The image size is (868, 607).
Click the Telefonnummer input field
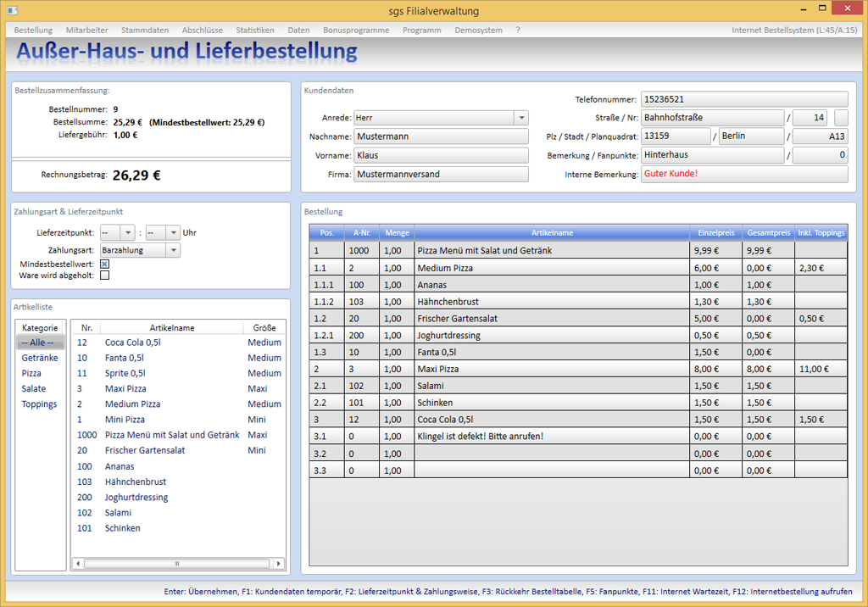744,99
